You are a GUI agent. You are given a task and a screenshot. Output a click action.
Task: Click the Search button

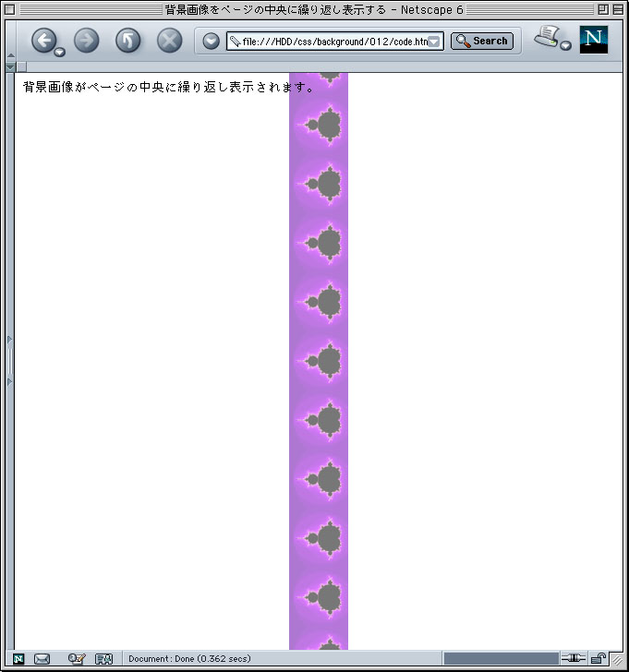[x=482, y=42]
